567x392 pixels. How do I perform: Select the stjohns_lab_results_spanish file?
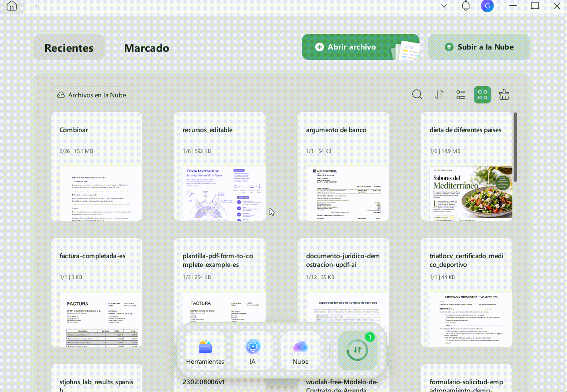(97, 378)
